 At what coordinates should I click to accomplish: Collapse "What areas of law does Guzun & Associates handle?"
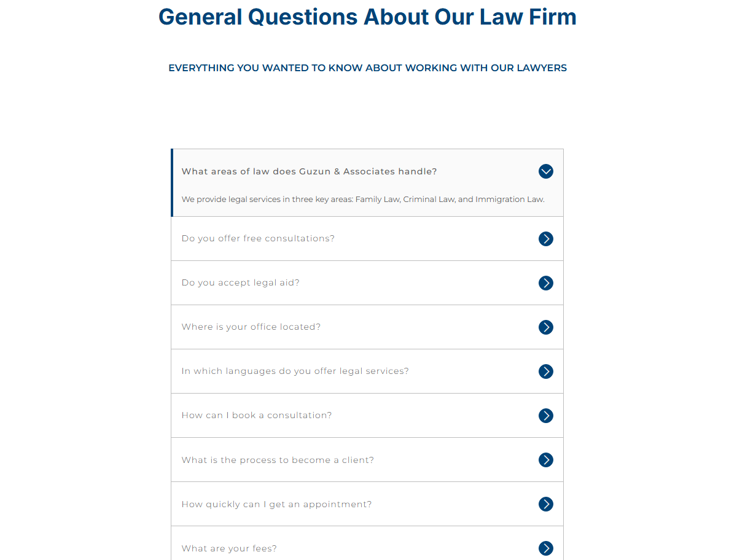tap(367, 171)
